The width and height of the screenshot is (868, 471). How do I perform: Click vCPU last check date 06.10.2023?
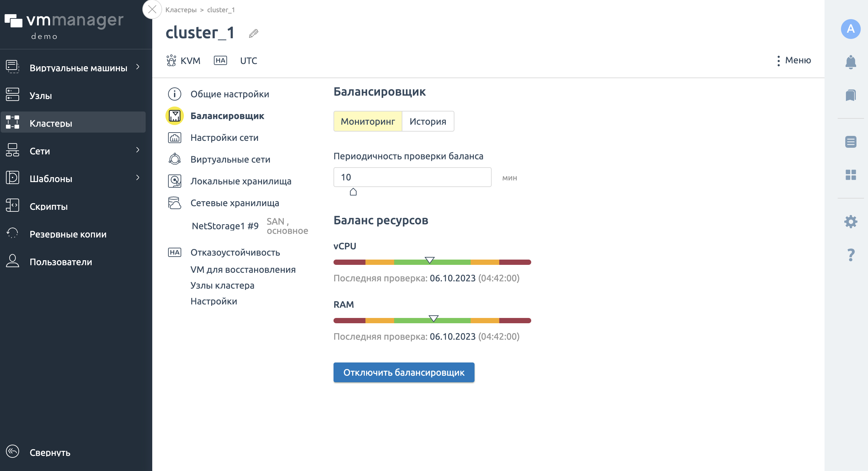(x=452, y=278)
